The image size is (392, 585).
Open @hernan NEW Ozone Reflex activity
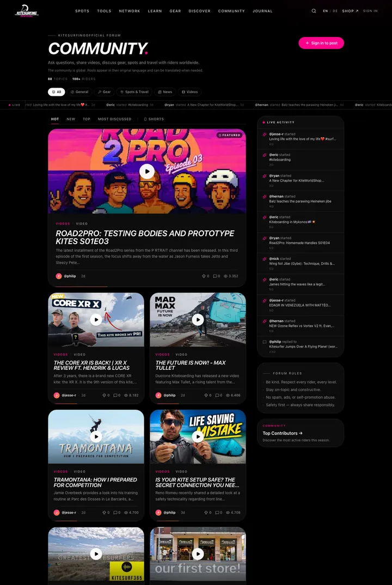click(300, 326)
